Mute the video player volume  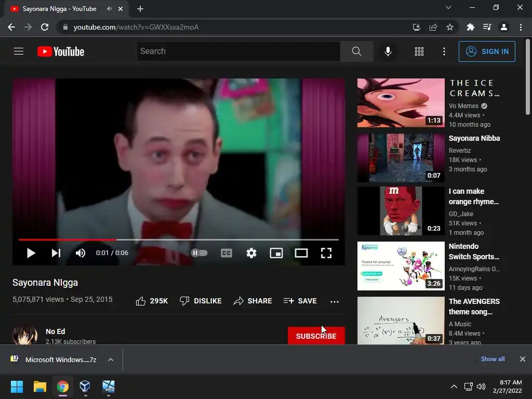81,253
